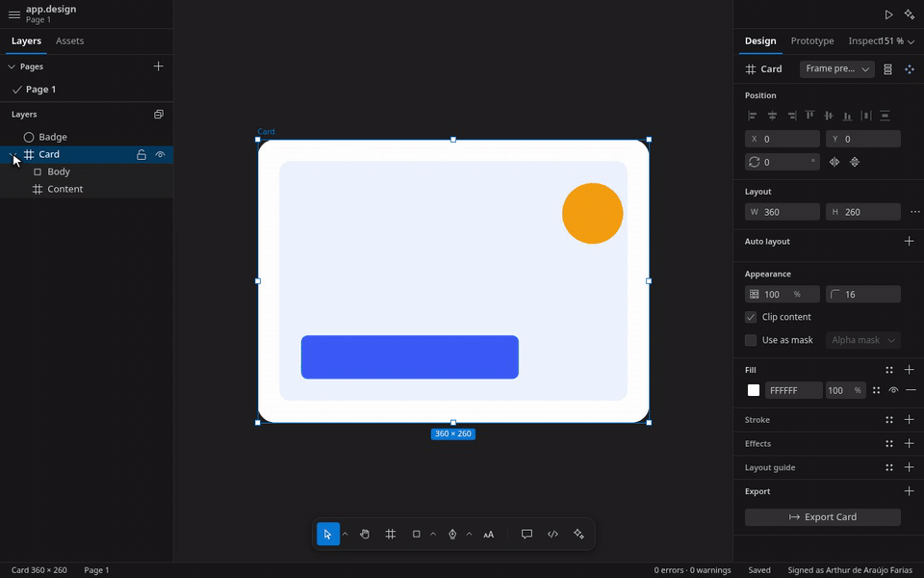Add a new page
924x578 pixels.
pyautogui.click(x=158, y=66)
